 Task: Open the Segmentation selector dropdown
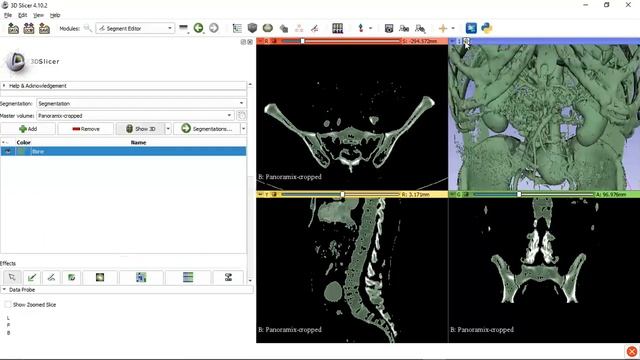tap(141, 103)
